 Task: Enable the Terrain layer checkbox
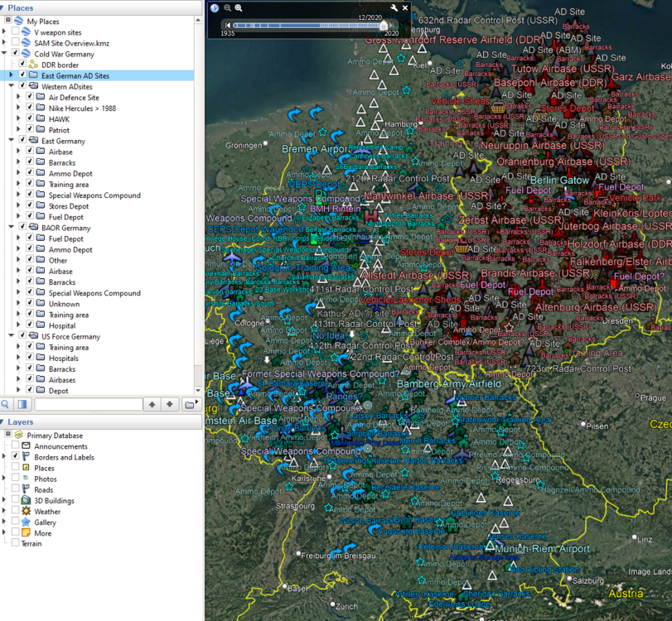[15, 543]
